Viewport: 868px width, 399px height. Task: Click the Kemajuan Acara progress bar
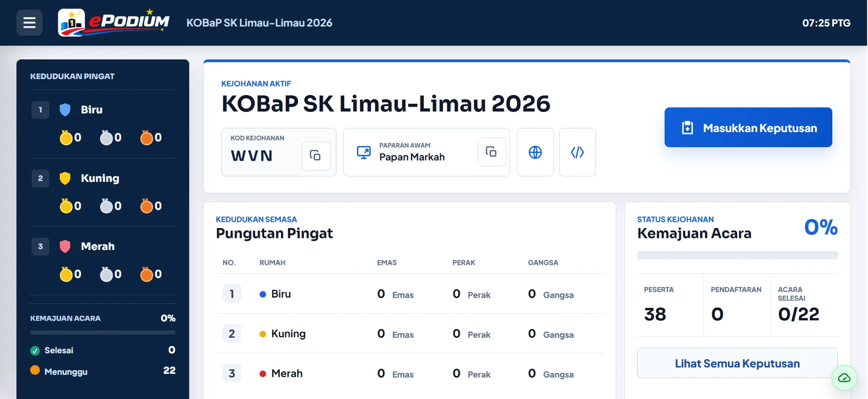[737, 256]
